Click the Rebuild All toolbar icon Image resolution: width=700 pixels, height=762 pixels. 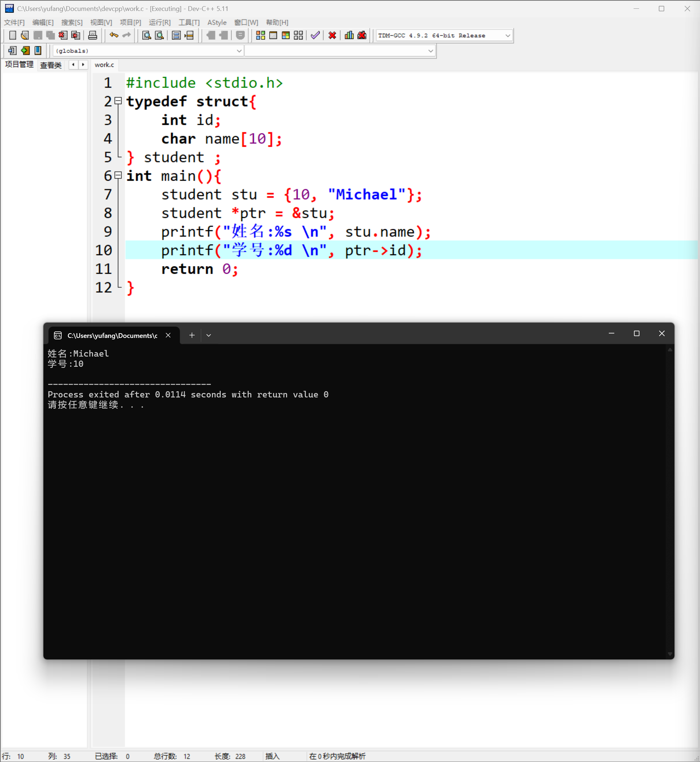point(298,35)
